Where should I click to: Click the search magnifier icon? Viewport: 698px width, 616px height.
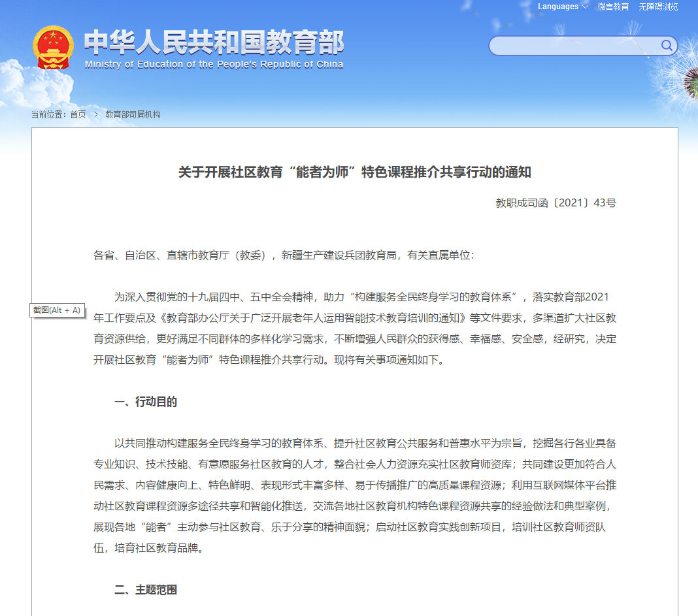(x=667, y=45)
